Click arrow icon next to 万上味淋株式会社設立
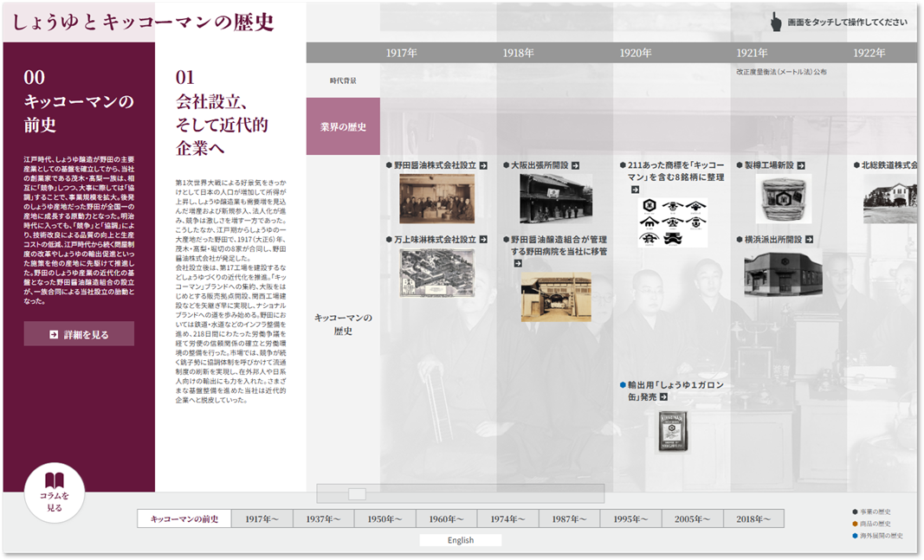924x560 pixels. (x=483, y=240)
